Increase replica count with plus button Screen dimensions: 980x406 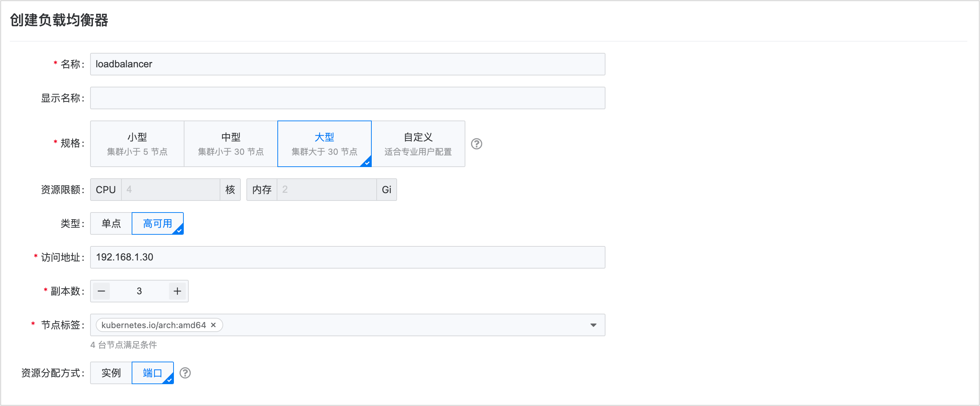pyautogui.click(x=177, y=291)
